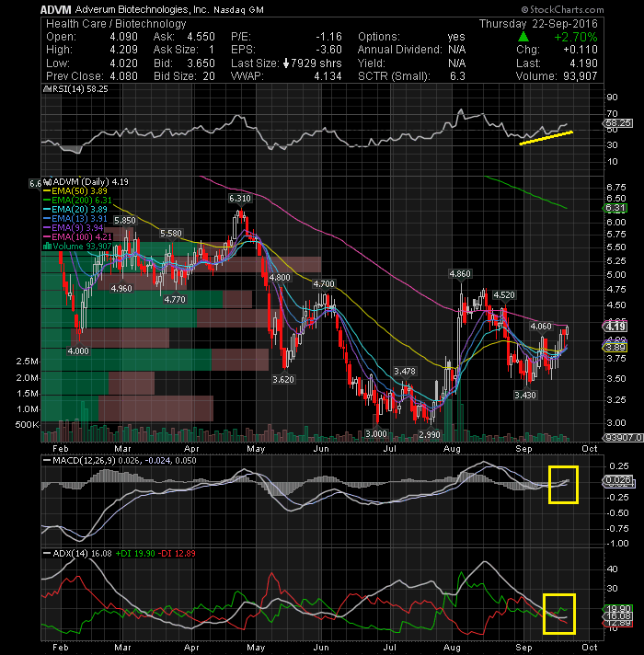Screen dimensions: 644x655
Task: Click the EMA(13) 3.91 legend entry
Action: (x=79, y=218)
